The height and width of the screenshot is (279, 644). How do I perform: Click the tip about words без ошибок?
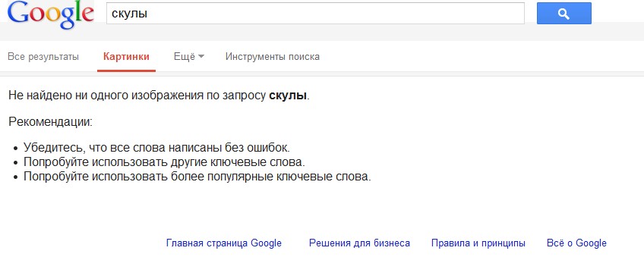pyautogui.click(x=157, y=148)
